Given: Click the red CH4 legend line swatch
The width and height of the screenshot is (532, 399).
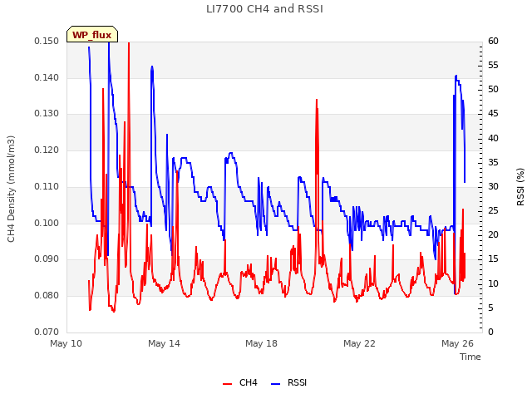Looking at the screenshot, I should tap(227, 384).
